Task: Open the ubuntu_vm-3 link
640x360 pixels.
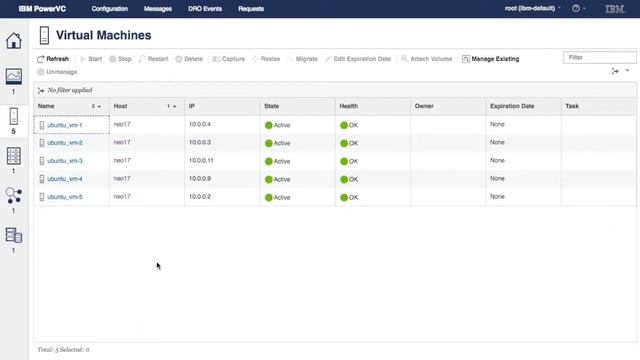Action: tap(64, 161)
